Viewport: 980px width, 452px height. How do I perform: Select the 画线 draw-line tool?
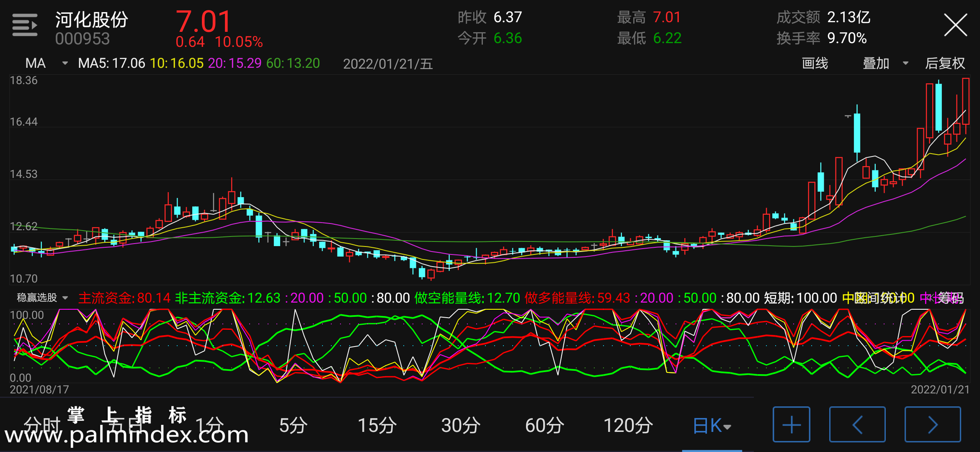[815, 63]
